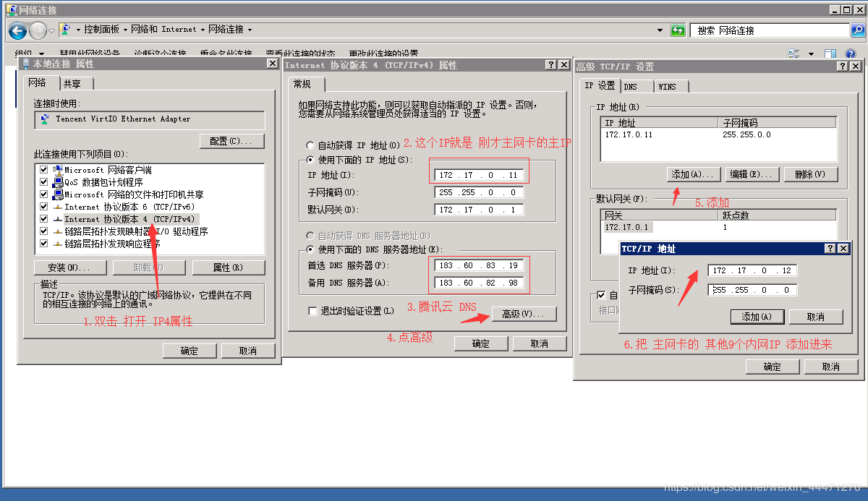Click the 网络连接 window title bar icon
The image size is (868, 501).
(11, 9)
